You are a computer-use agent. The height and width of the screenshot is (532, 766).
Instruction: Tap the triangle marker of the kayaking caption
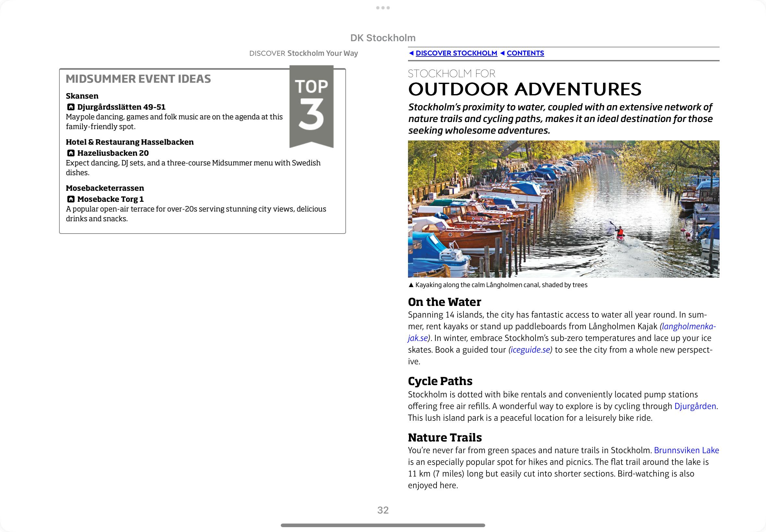click(411, 285)
